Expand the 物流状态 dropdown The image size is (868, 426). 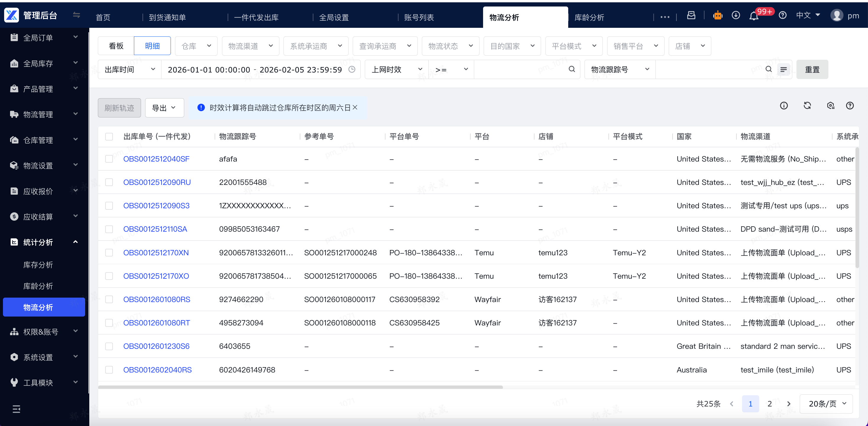pyautogui.click(x=450, y=46)
